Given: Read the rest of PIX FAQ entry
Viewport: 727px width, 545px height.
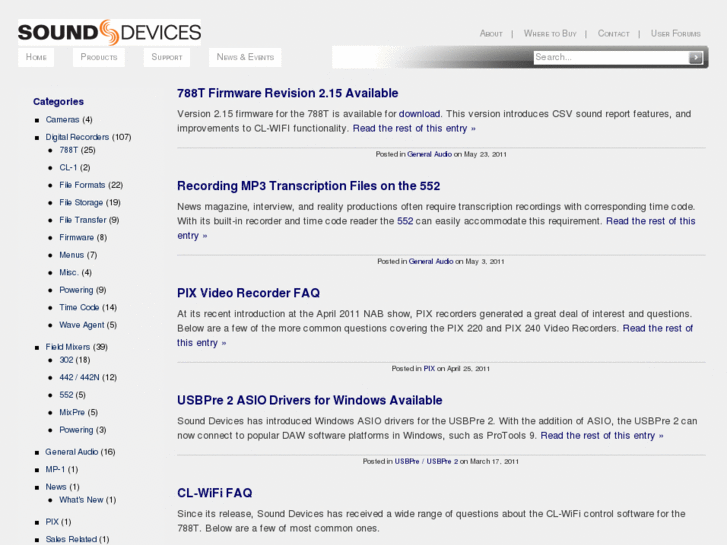Looking at the screenshot, I should [657, 328].
